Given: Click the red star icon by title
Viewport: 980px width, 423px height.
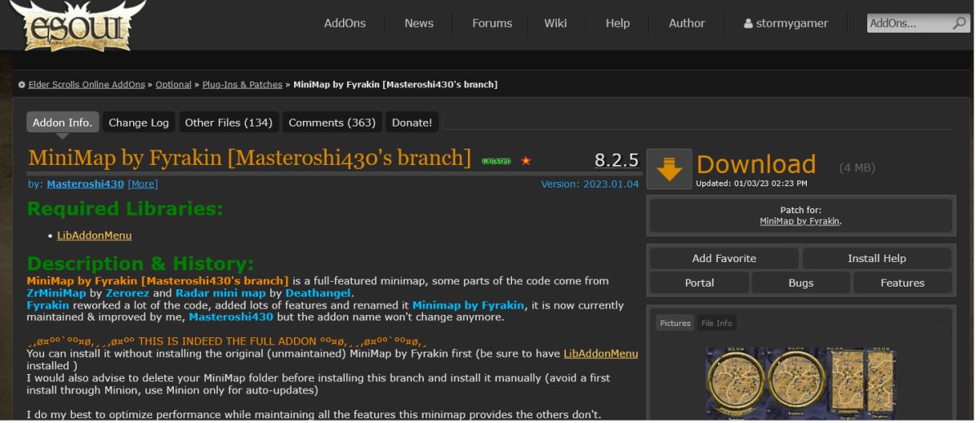Looking at the screenshot, I should [x=526, y=161].
